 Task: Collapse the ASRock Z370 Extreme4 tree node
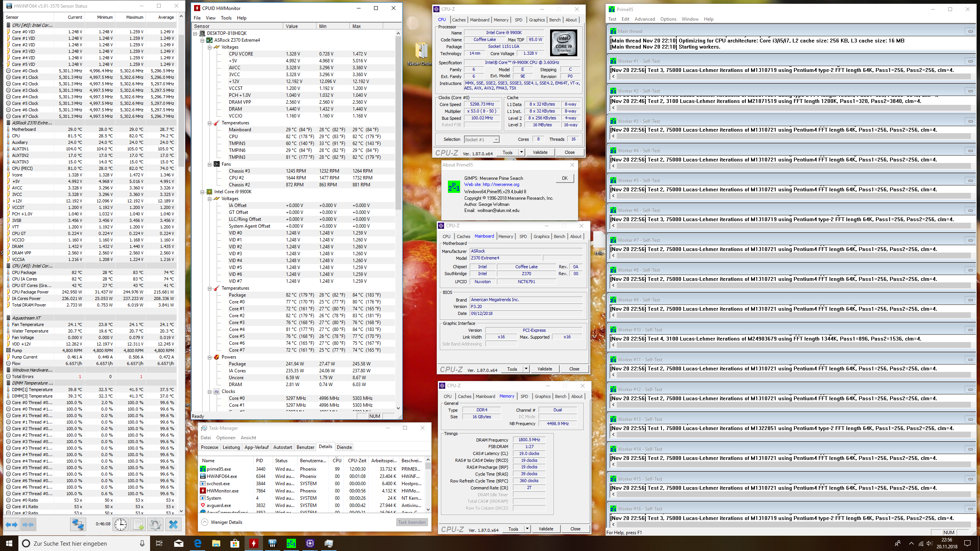tap(203, 40)
